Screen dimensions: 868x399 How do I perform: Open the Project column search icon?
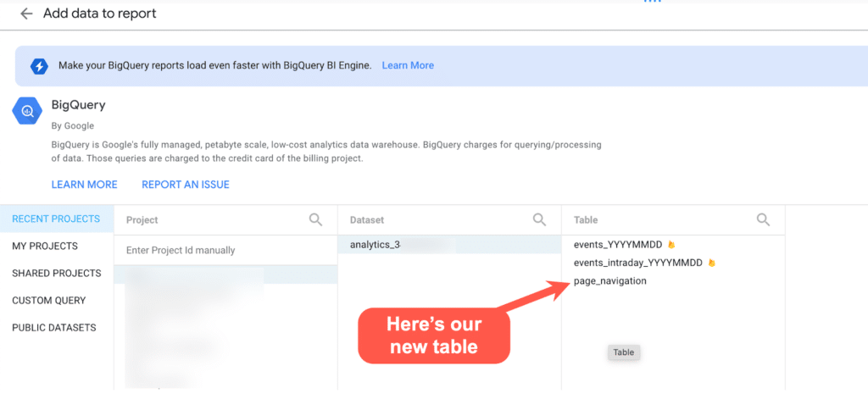pos(315,219)
